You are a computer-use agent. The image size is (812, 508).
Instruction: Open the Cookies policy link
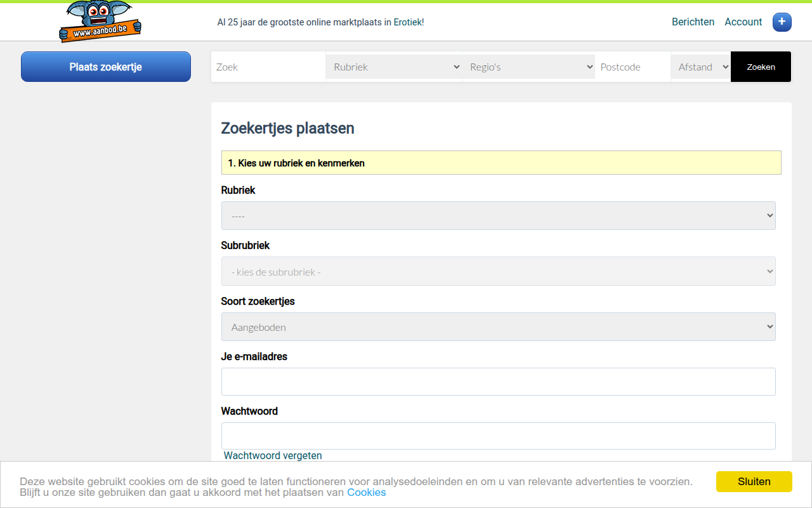[366, 492]
